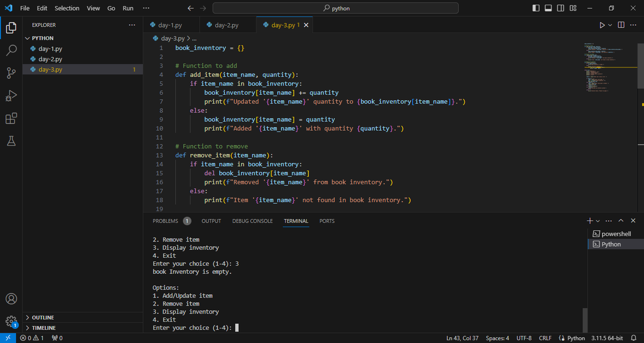
Task: Switch to PROBLEMS panel tab
Action: point(172,221)
